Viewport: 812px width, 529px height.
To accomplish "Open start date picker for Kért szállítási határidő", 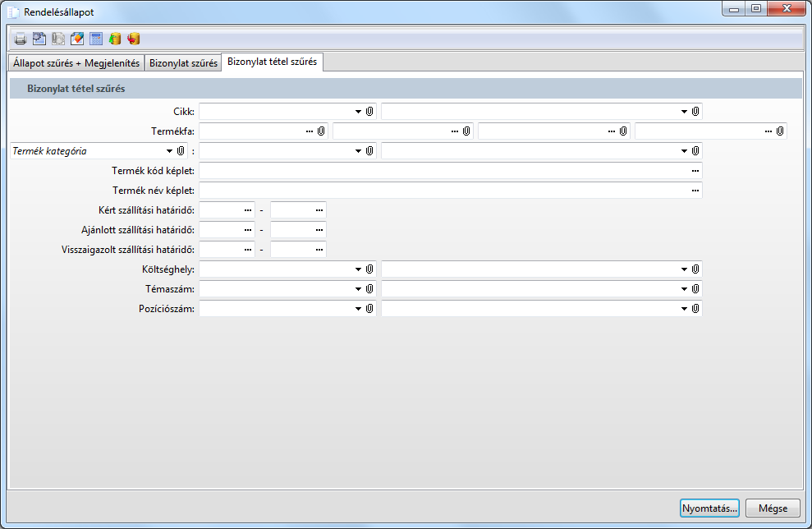I will [x=247, y=209].
